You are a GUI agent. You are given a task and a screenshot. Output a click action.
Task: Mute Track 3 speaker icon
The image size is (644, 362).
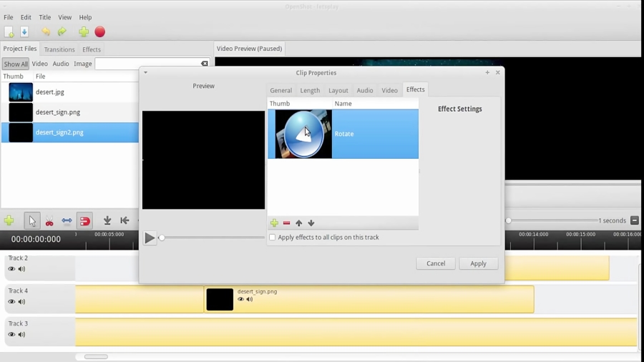[x=21, y=335]
